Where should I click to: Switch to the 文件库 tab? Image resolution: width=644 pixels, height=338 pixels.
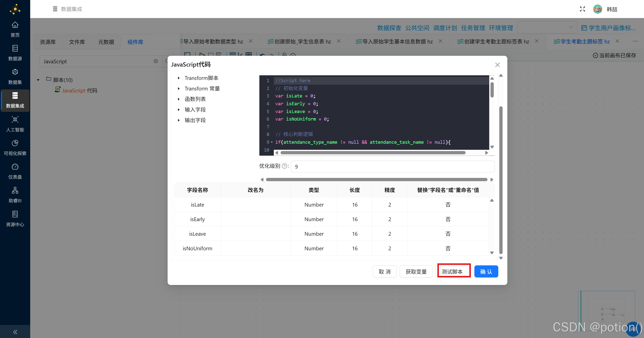(x=77, y=42)
